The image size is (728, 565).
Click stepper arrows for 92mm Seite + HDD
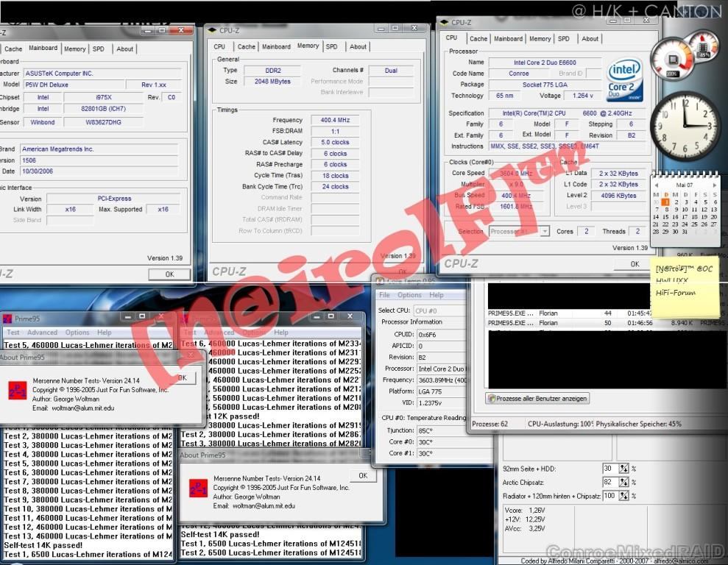[x=623, y=469]
